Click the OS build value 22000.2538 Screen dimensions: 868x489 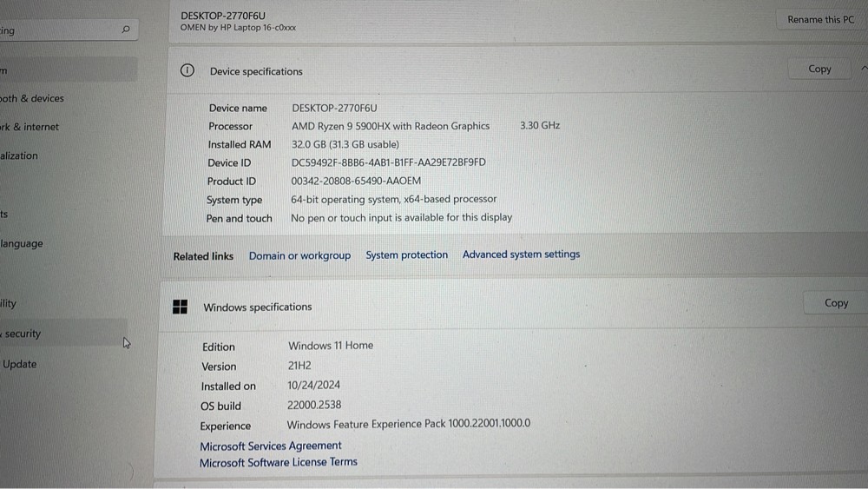tap(314, 405)
